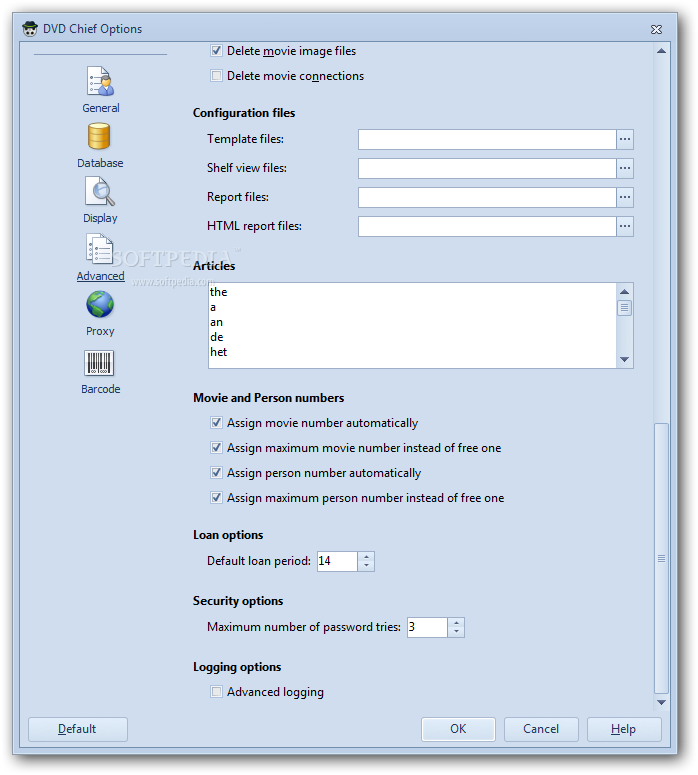The image size is (698, 775).
Task: Select the Barcode icon
Action: click(99, 363)
